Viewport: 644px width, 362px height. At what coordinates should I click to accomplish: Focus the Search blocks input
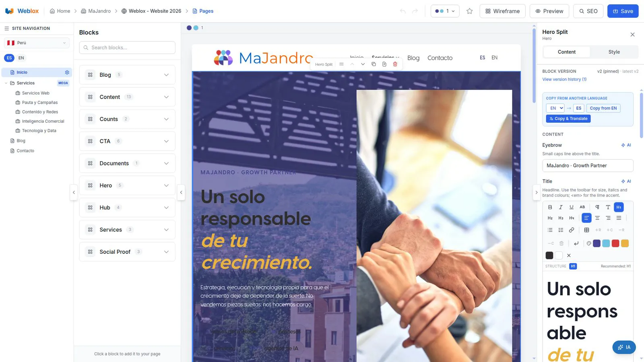coord(127,47)
